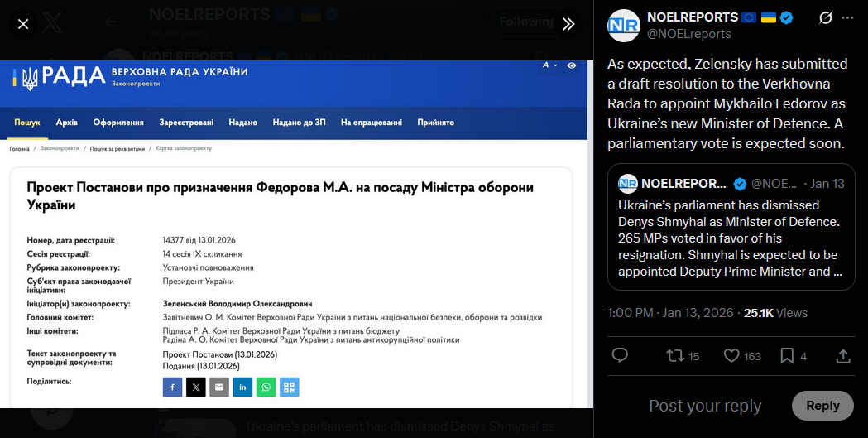Click the 25.1K Views count
The width and height of the screenshot is (868, 438).
tap(775, 313)
